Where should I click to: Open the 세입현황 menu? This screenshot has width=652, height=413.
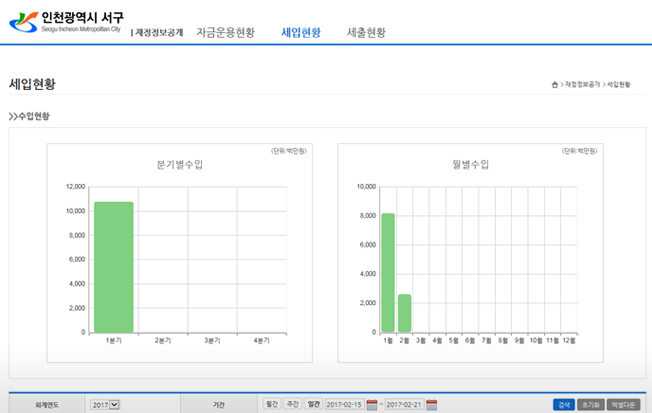pyautogui.click(x=301, y=32)
